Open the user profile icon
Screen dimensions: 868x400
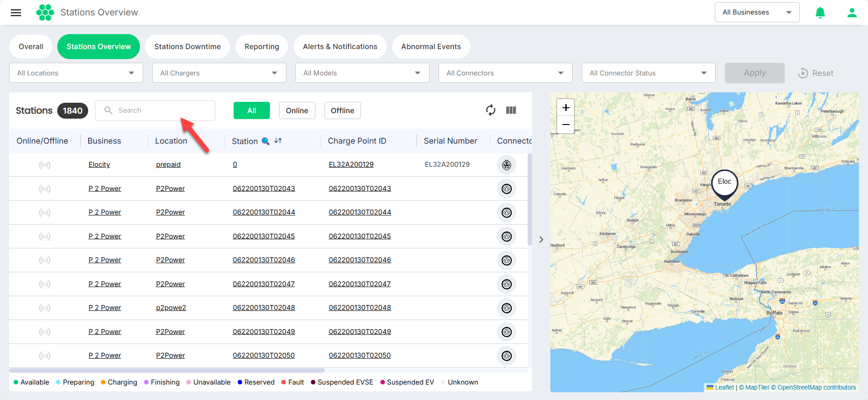click(852, 13)
